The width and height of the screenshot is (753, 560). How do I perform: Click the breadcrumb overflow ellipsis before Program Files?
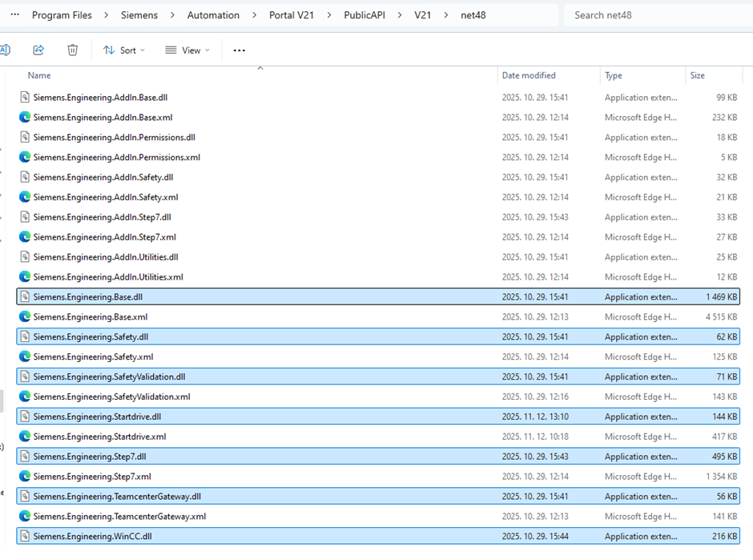[x=14, y=14]
